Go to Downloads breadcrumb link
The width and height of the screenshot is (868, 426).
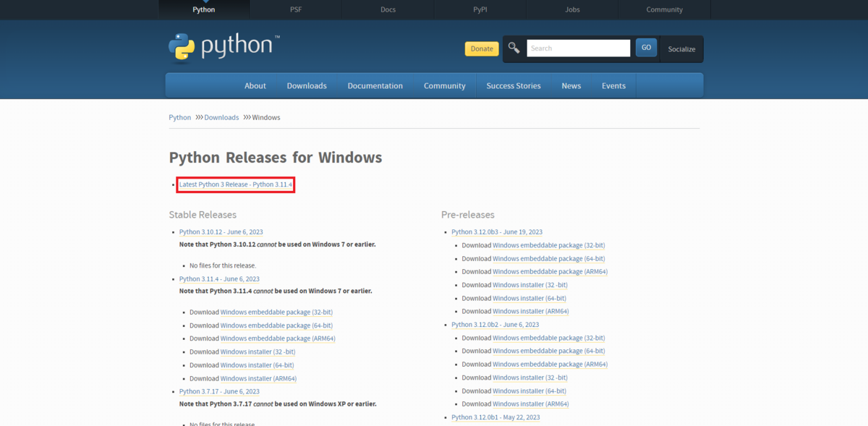pyautogui.click(x=221, y=117)
